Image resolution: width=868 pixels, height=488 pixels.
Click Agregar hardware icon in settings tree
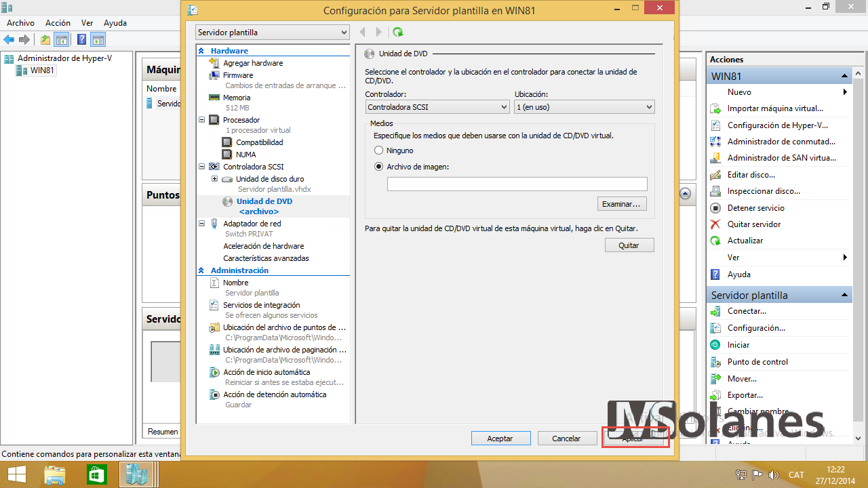point(215,63)
